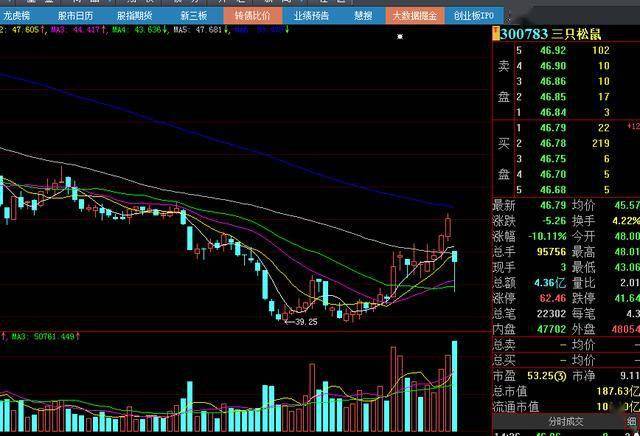Screen dimensions: 640x436
Task: Select the 慧搜 tab
Action: [363, 16]
